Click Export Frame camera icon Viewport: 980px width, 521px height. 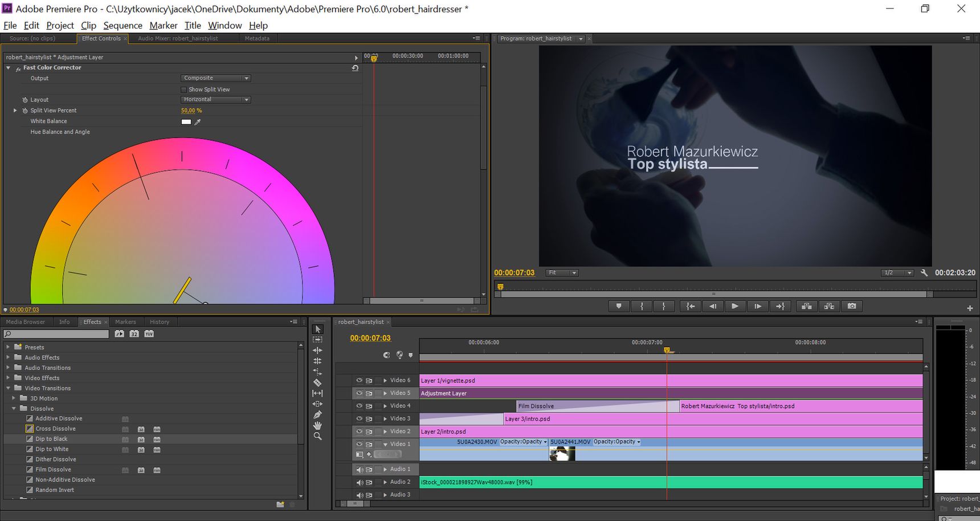click(x=852, y=306)
